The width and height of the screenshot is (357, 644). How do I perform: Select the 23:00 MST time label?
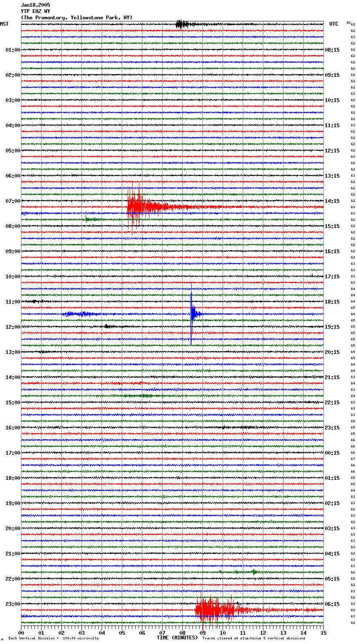coord(13,604)
